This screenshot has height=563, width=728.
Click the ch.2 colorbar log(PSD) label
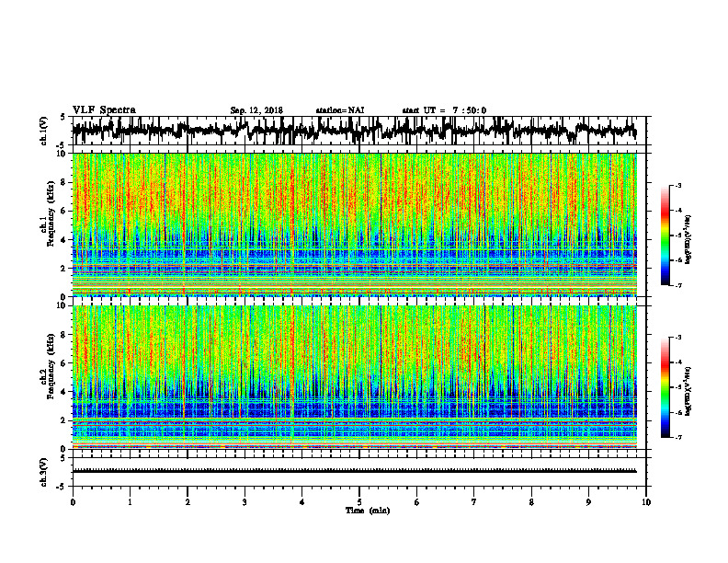[688, 390]
